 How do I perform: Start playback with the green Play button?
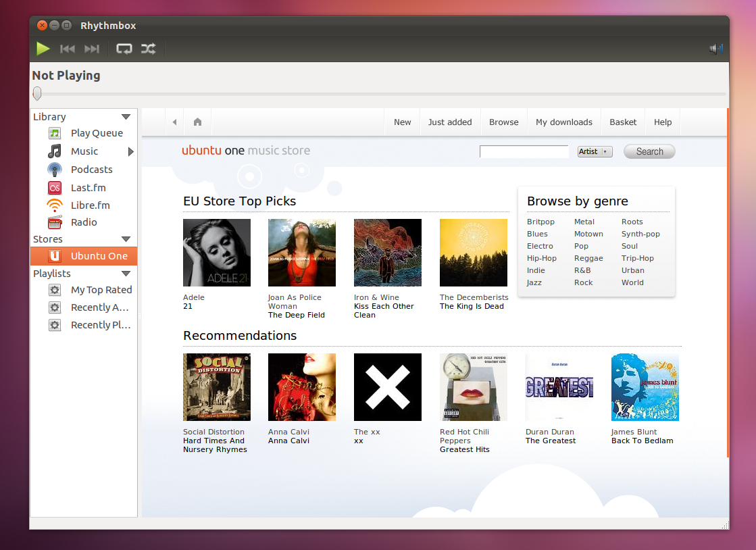[43, 49]
